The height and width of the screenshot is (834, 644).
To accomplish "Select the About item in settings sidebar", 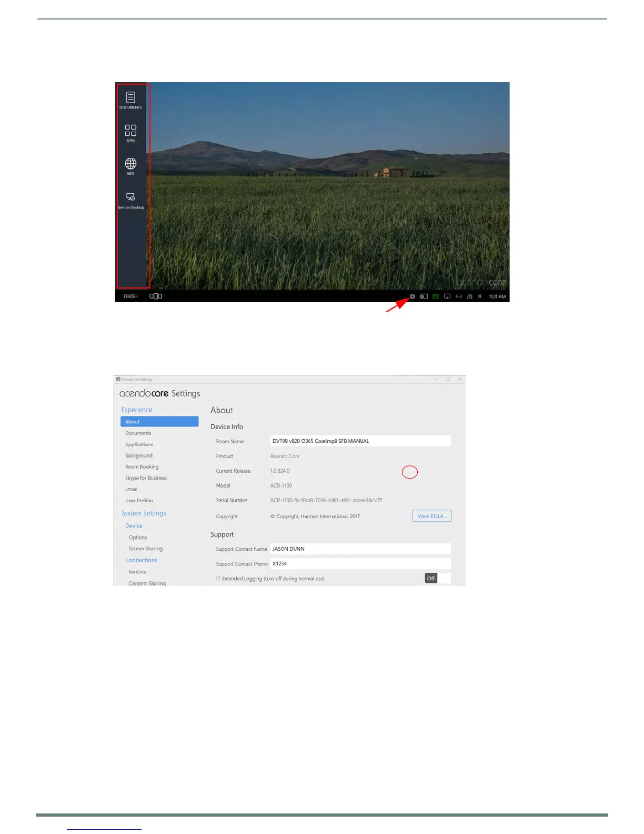I will [x=159, y=422].
